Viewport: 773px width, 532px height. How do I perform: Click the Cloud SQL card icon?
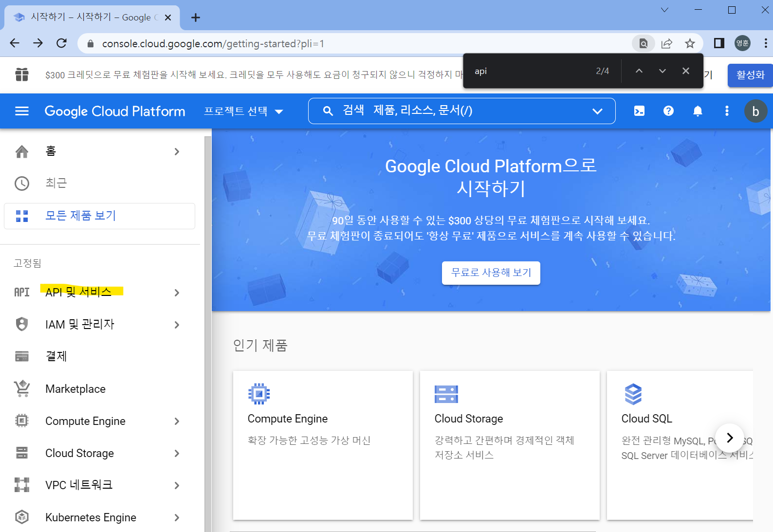click(633, 394)
